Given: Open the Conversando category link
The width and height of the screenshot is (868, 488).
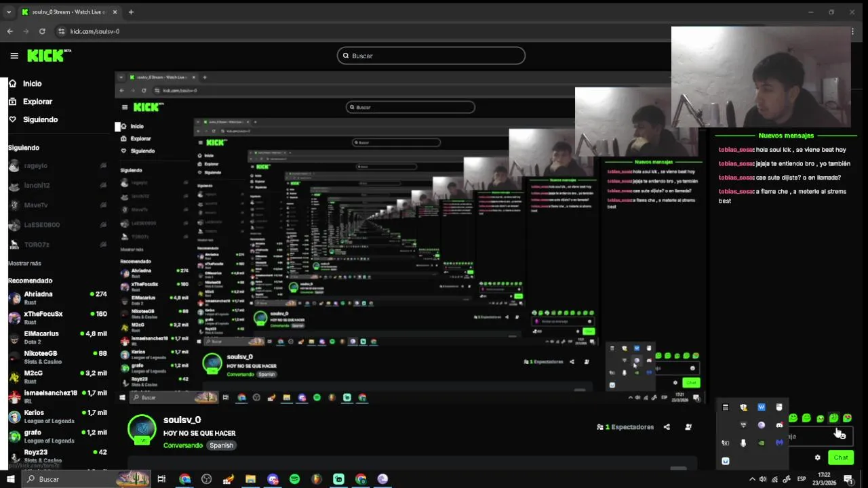Looking at the screenshot, I should (183, 445).
